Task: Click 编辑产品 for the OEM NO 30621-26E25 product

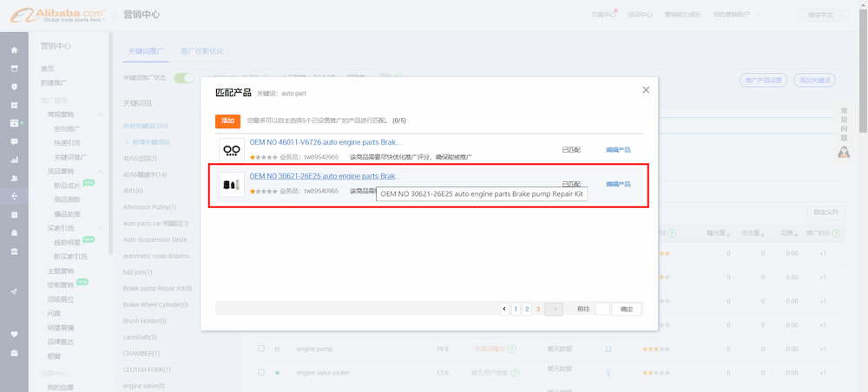Action: (x=618, y=185)
